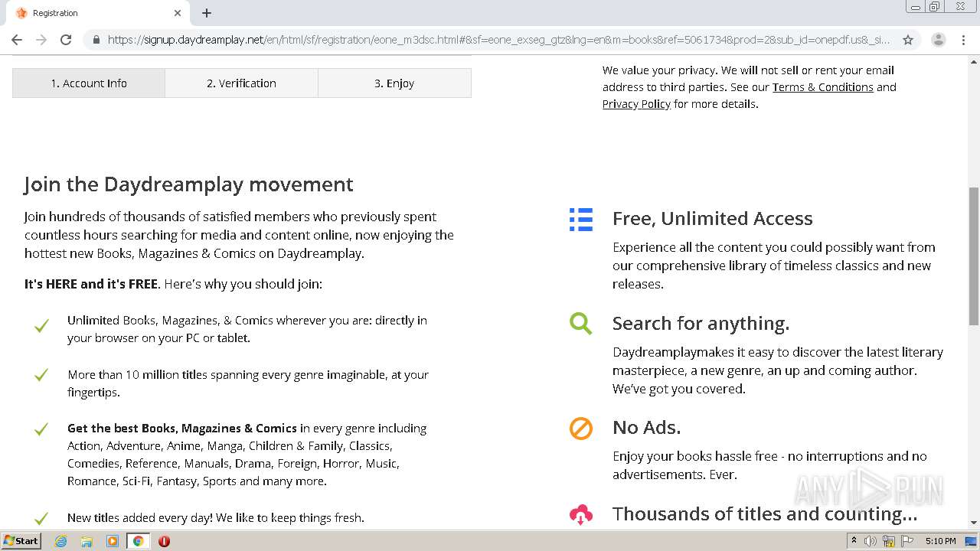Click the blue list icon for Free, Unlimited Access
The height and width of the screenshot is (551, 980).
pos(581,219)
